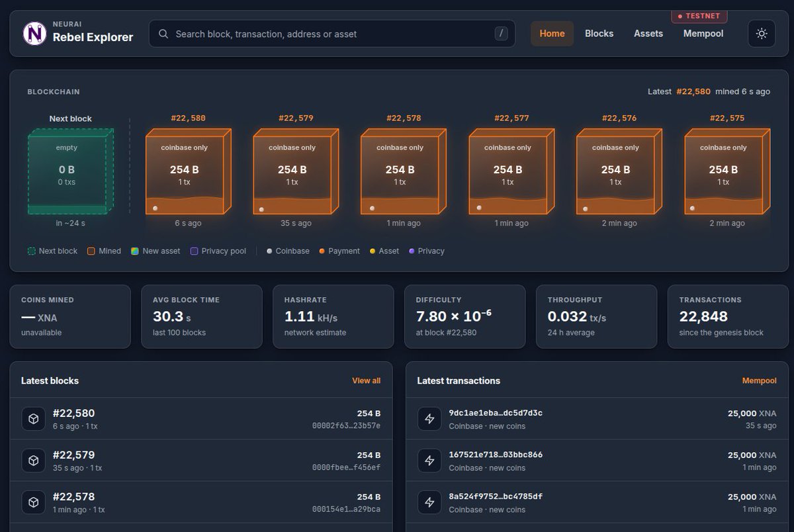The image size is (794, 532).
Task: Open block cube #22,579
Action: coord(296,171)
